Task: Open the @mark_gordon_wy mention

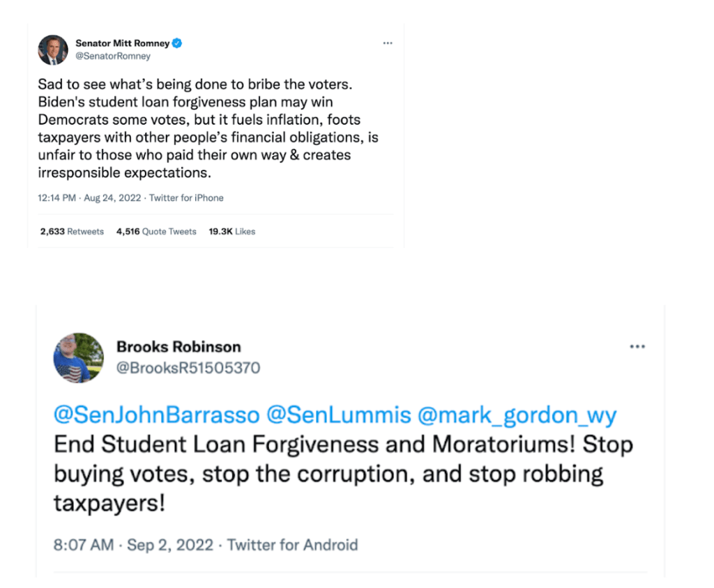Action: [x=517, y=416]
